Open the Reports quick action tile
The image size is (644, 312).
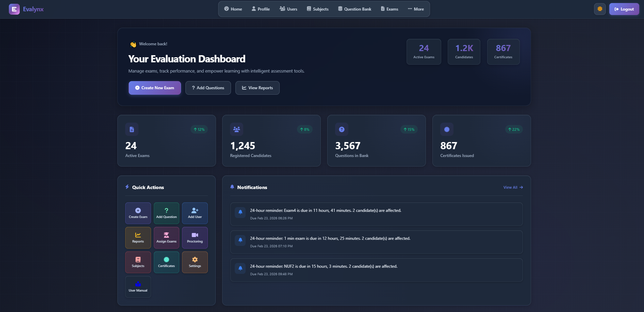[x=138, y=238]
